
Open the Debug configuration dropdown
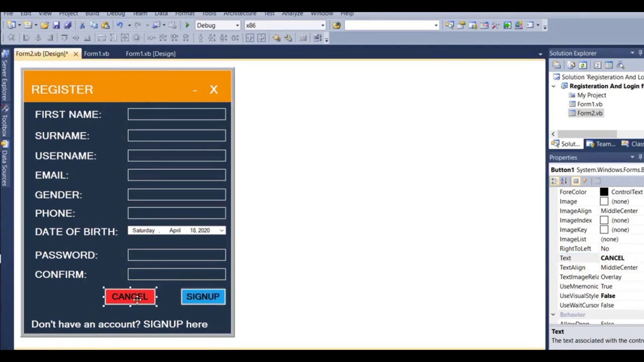237,25
